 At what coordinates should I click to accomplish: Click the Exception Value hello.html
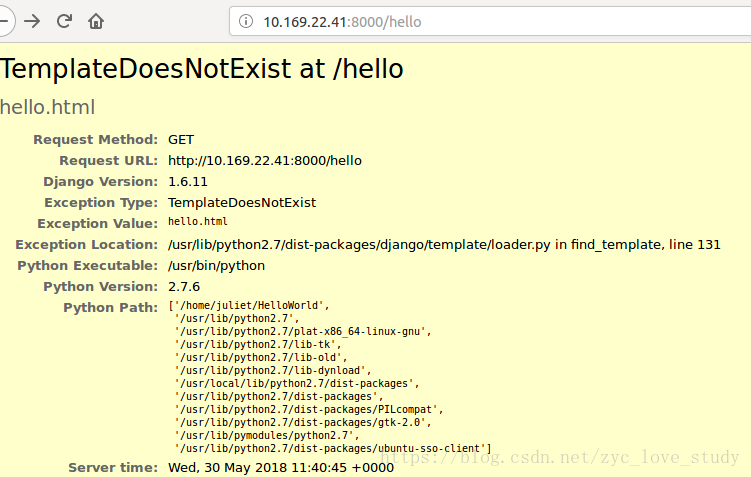tap(198, 222)
